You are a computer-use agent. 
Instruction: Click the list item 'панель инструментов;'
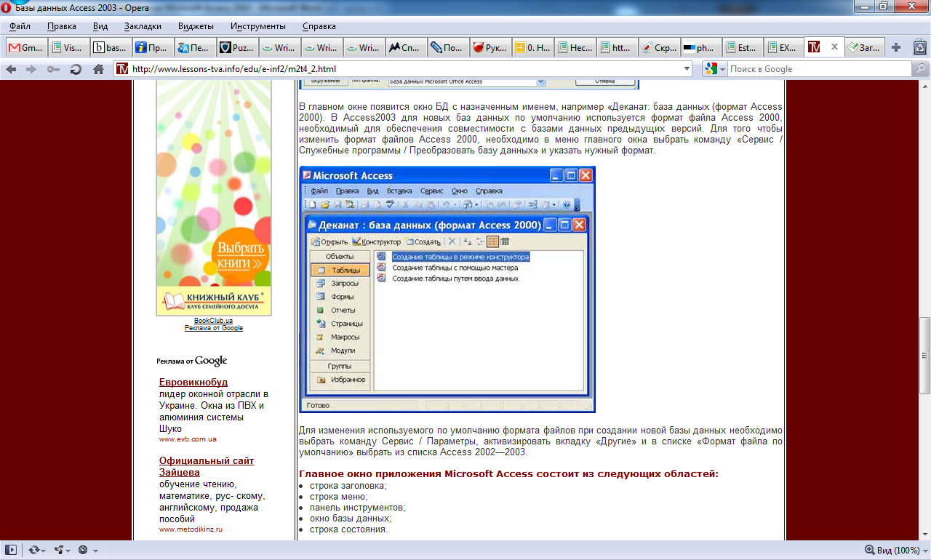[357, 507]
